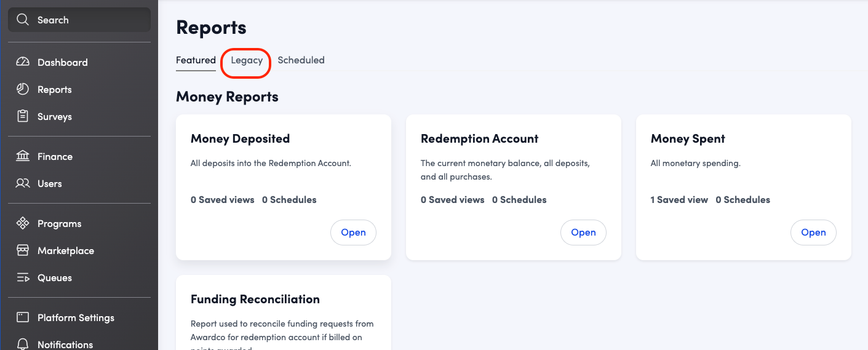Click the Marketplace storefront icon

point(23,250)
